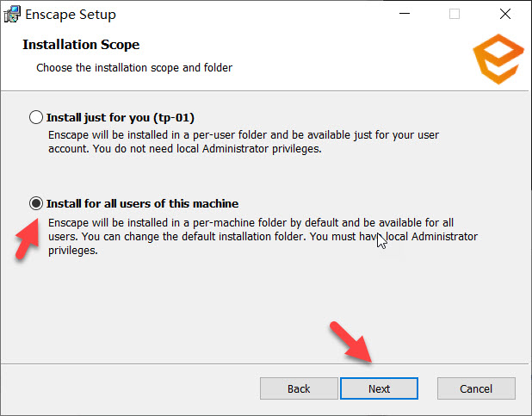Go Back to the previous setup step
The width and height of the screenshot is (532, 416).
[x=299, y=388]
